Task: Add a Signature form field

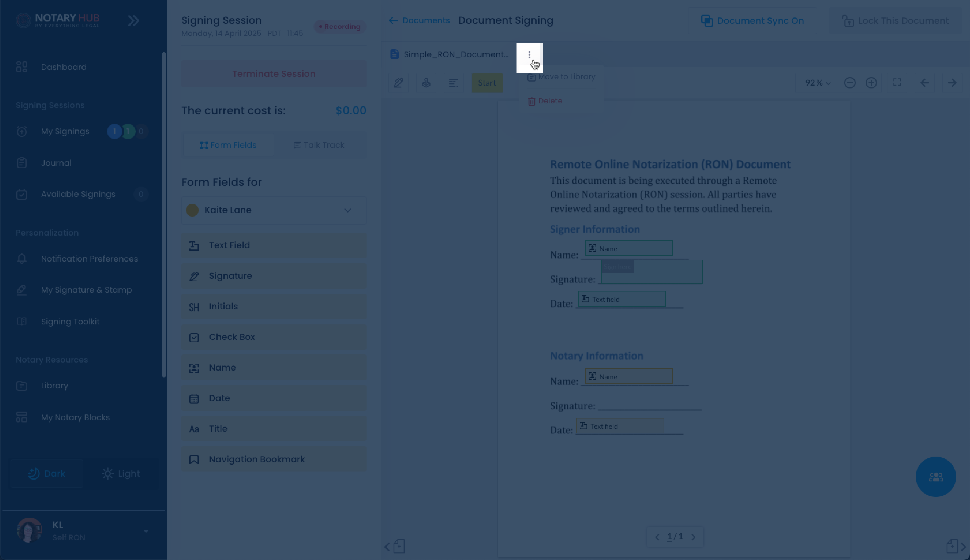Action: [274, 276]
